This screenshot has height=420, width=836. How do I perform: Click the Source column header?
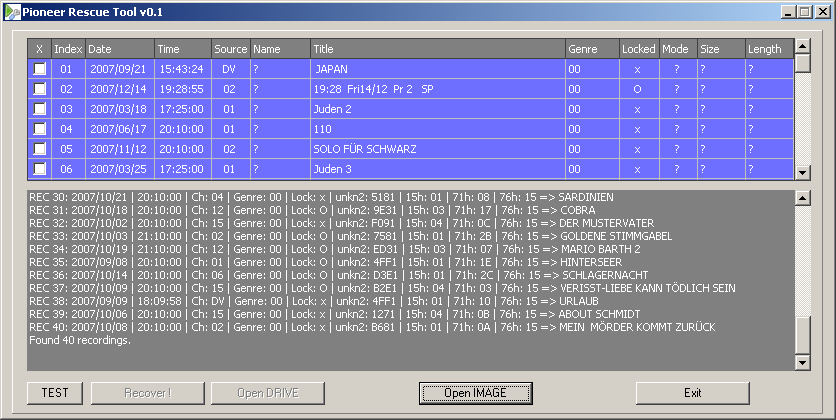tap(231, 49)
